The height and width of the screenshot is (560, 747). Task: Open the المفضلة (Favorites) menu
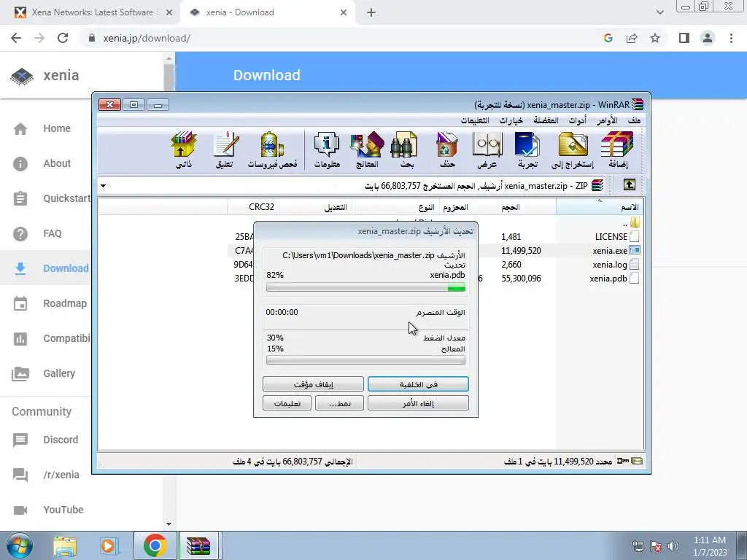(x=546, y=120)
